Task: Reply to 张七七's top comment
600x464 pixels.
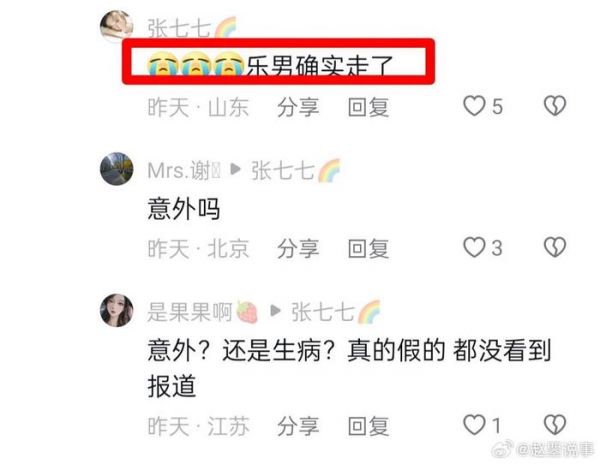Action: tap(368, 107)
